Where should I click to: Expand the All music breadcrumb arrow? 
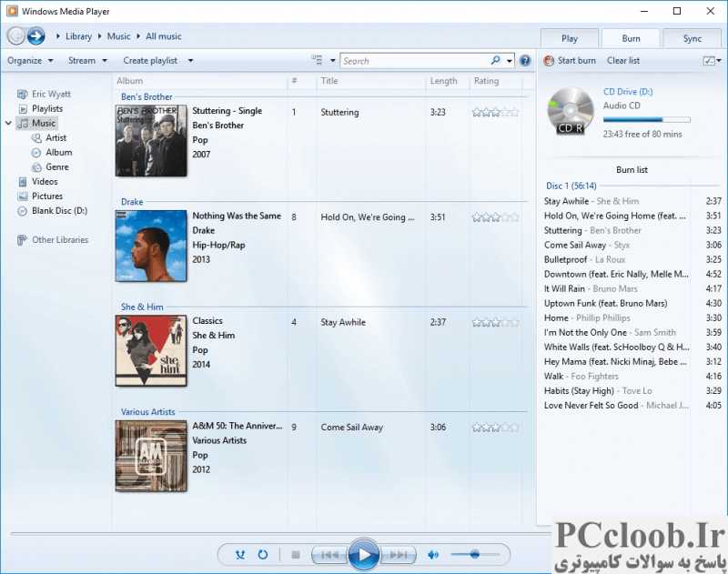coord(138,36)
